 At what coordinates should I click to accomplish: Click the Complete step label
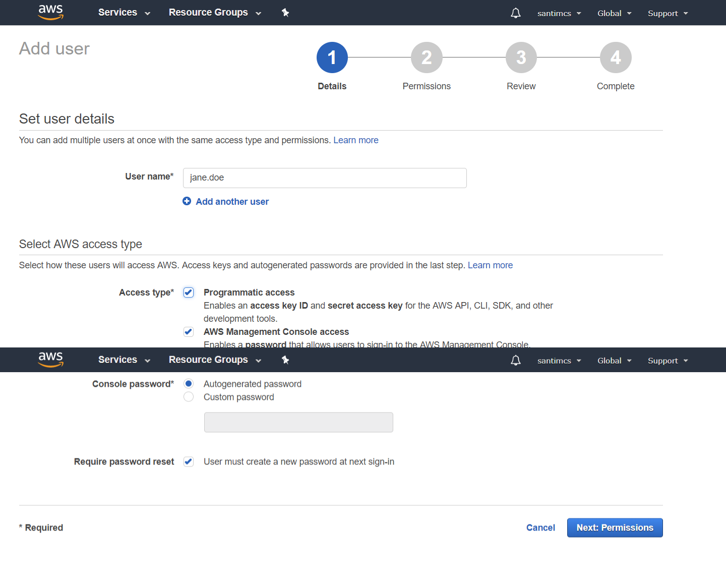coord(616,86)
